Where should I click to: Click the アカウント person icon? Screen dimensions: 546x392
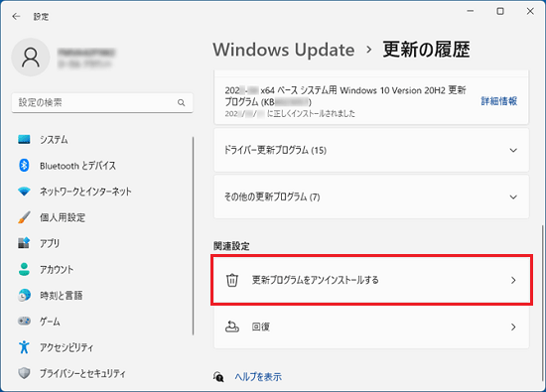[x=24, y=269]
